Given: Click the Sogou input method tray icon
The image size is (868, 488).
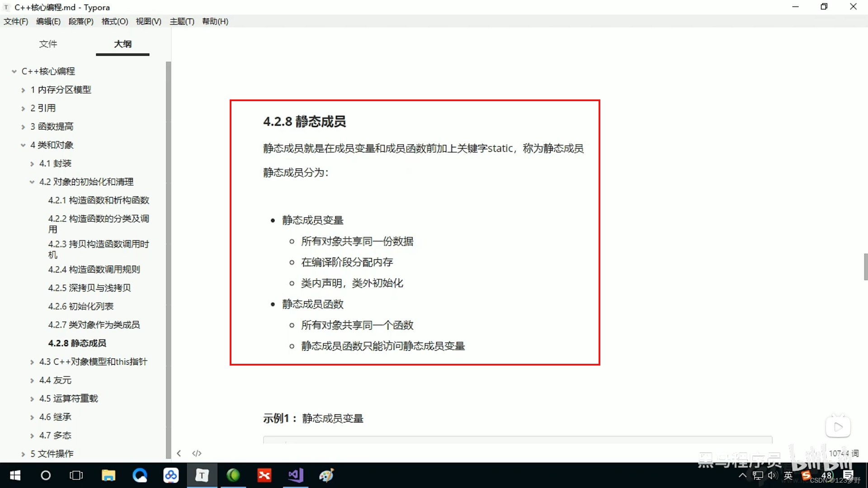Looking at the screenshot, I should pos(806,475).
